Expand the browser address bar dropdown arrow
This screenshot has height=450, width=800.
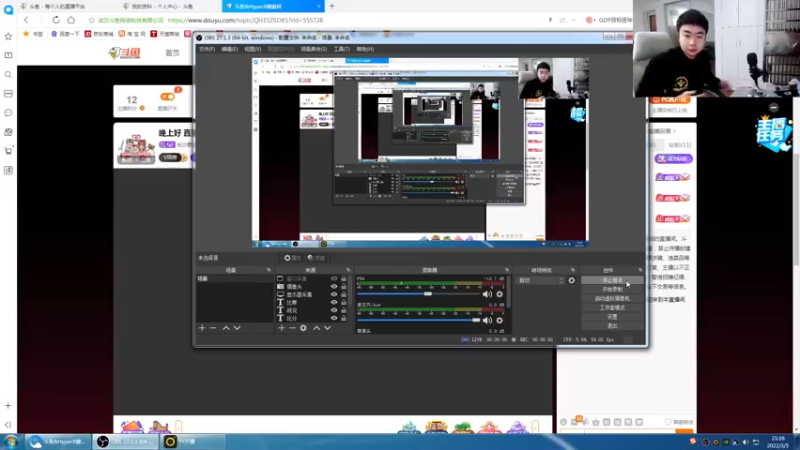[573, 20]
